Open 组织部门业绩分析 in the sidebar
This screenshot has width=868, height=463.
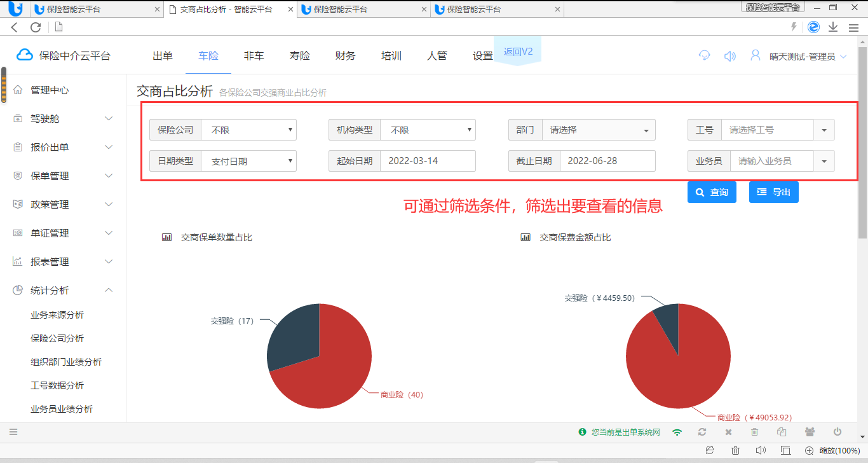click(66, 362)
